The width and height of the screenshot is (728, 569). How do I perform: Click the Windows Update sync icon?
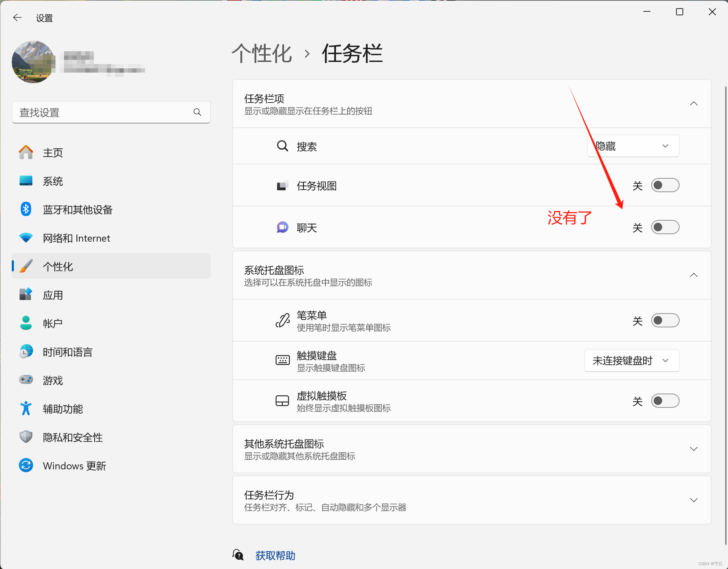[26, 465]
